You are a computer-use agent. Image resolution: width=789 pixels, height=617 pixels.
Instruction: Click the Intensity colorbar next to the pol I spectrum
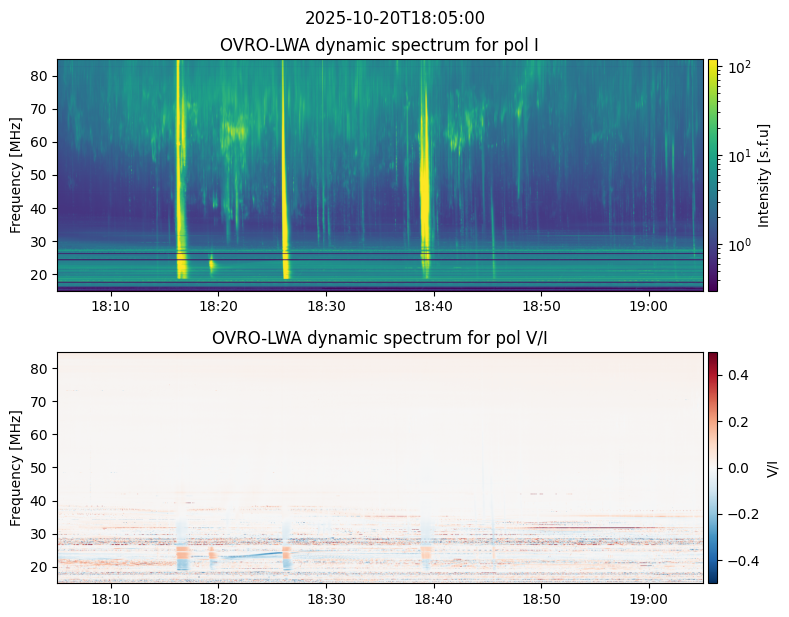coord(713,175)
